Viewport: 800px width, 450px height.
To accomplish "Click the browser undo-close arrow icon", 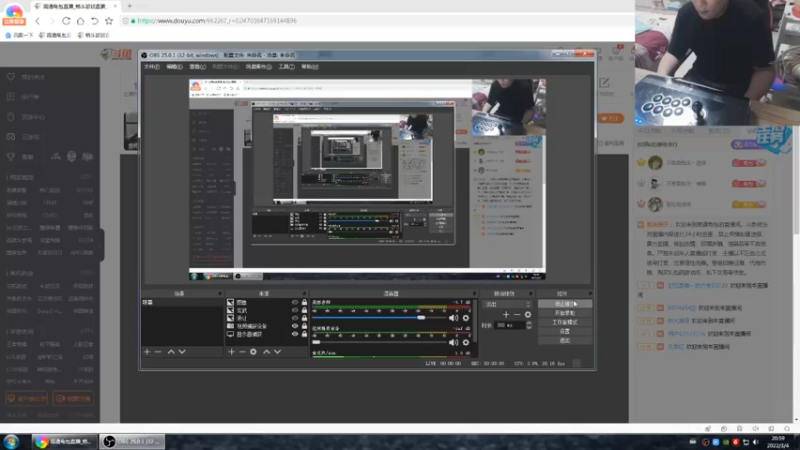I will coord(94,21).
